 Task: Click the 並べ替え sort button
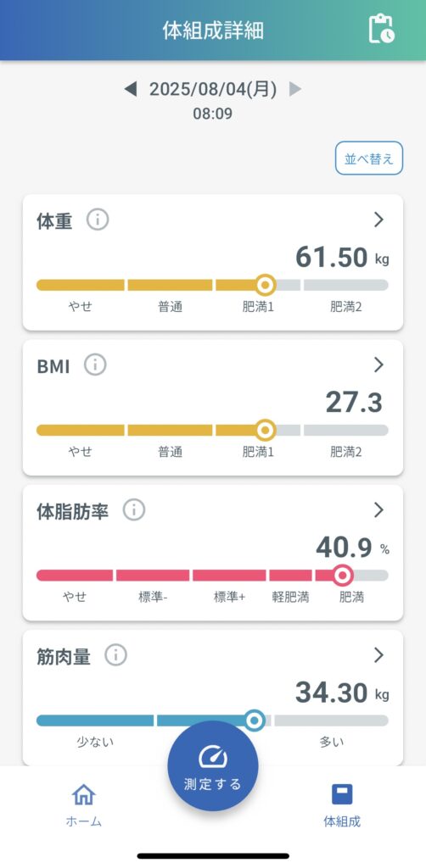click(369, 159)
